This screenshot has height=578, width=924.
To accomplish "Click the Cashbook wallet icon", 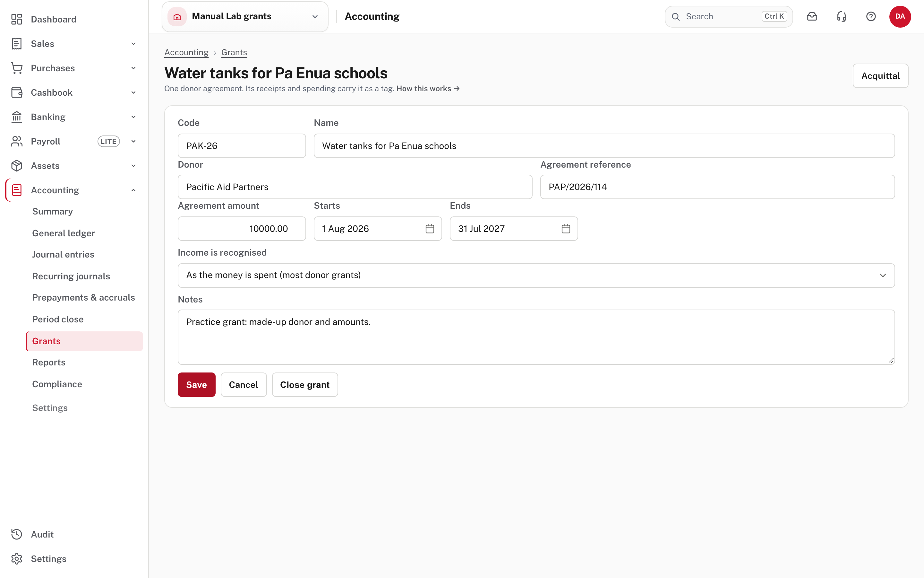I will pyautogui.click(x=16, y=92).
